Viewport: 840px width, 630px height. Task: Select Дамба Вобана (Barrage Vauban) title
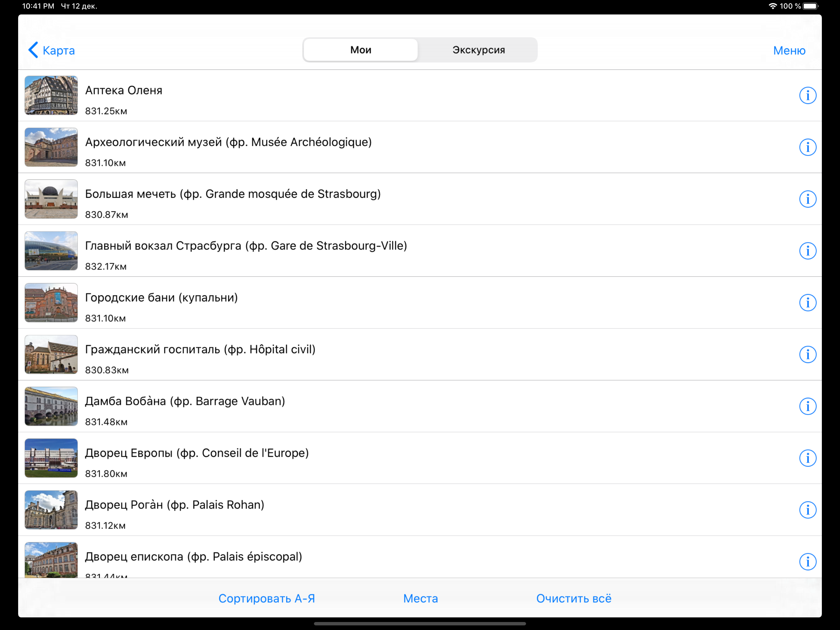coord(185,401)
